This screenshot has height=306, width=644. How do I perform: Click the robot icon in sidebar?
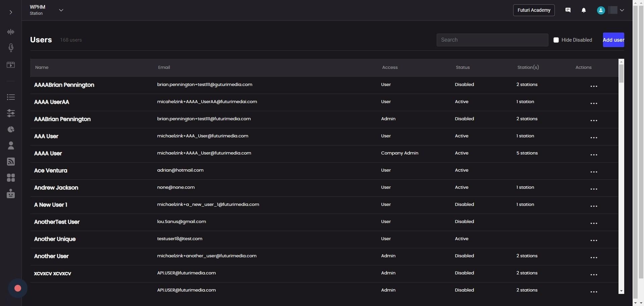11,194
